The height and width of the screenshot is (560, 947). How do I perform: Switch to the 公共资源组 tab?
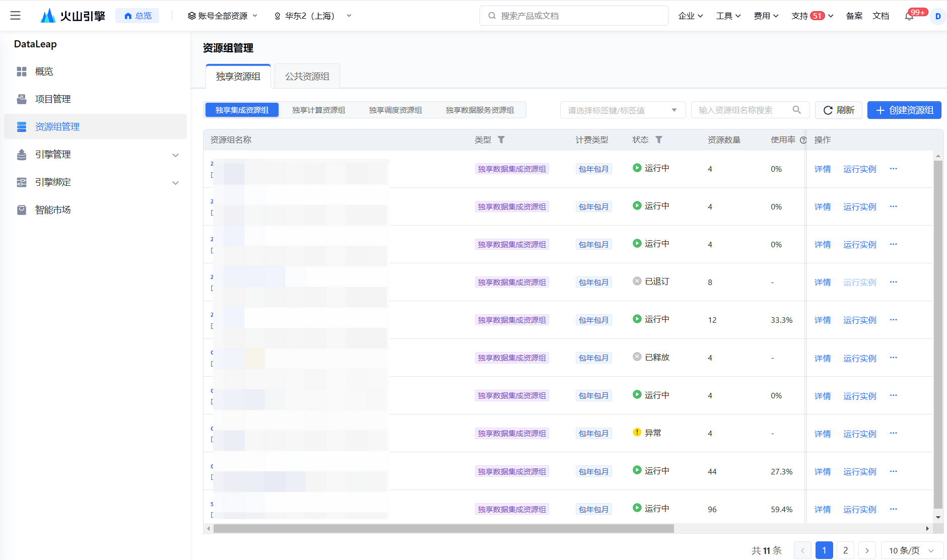coord(307,76)
